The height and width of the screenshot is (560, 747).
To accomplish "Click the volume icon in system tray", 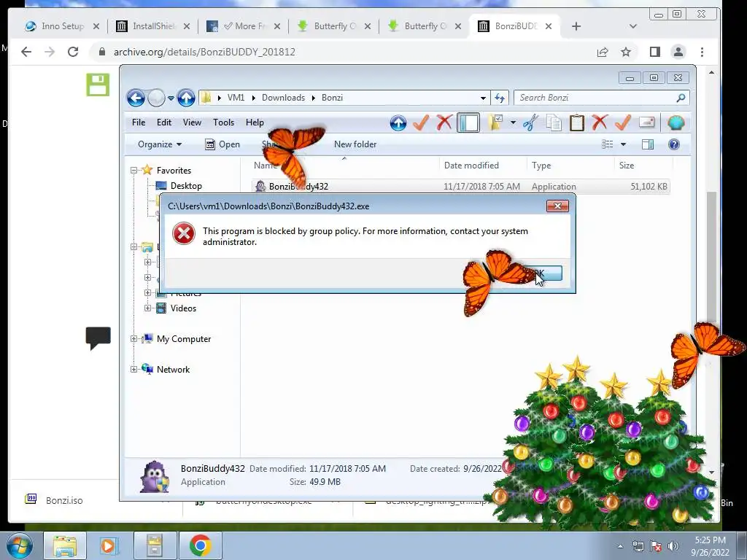I will 673,546.
